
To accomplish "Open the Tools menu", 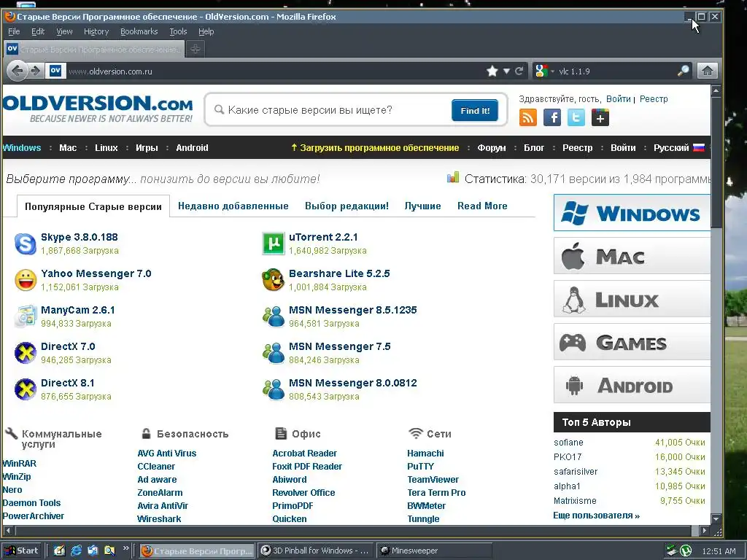I will 178,31.
